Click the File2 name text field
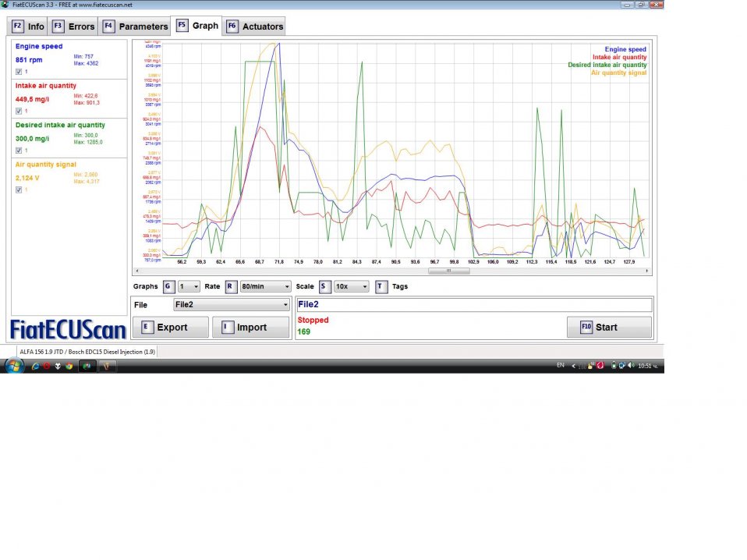 pos(473,305)
